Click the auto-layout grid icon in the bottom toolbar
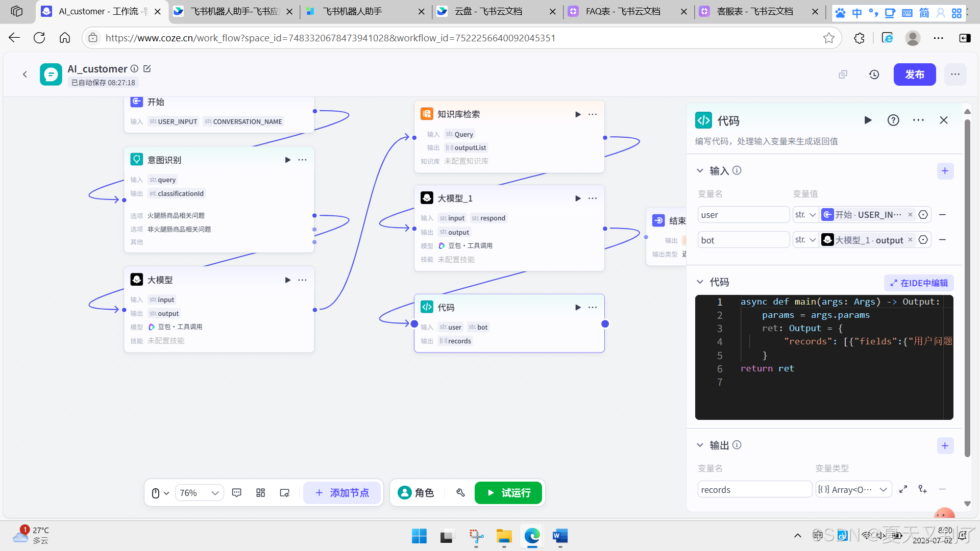 [261, 493]
